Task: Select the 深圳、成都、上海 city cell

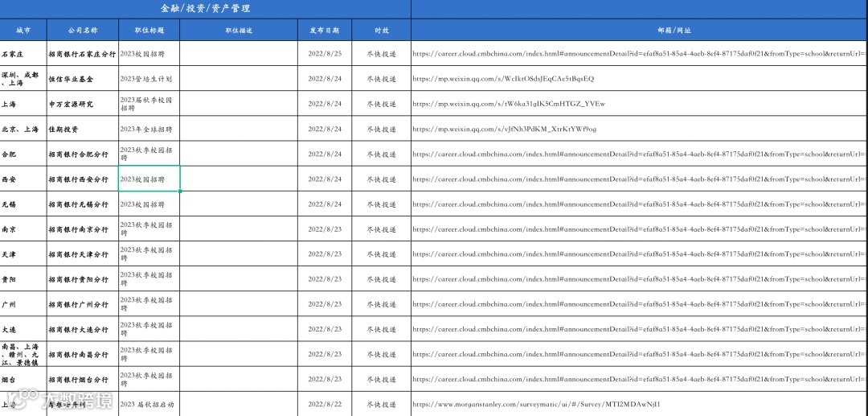Action: [x=23, y=79]
